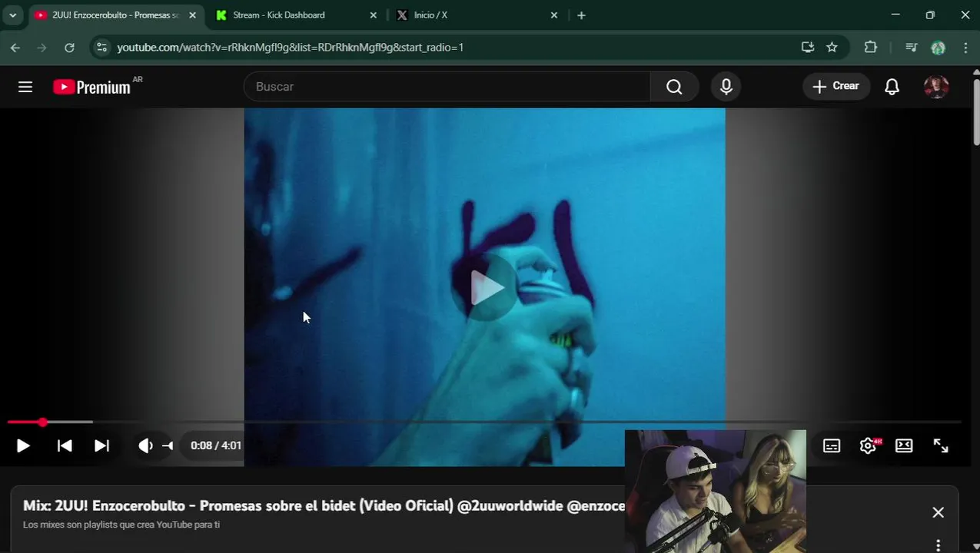Skip to previous video
This screenshot has width=980, height=553.
tap(65, 445)
